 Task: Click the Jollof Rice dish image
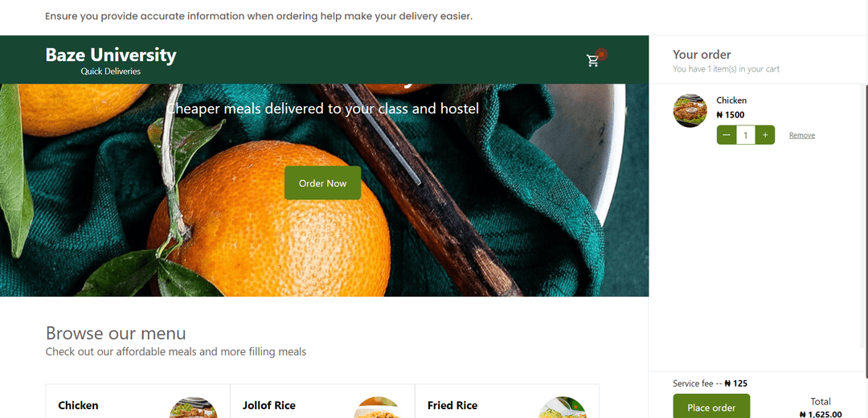click(x=378, y=408)
